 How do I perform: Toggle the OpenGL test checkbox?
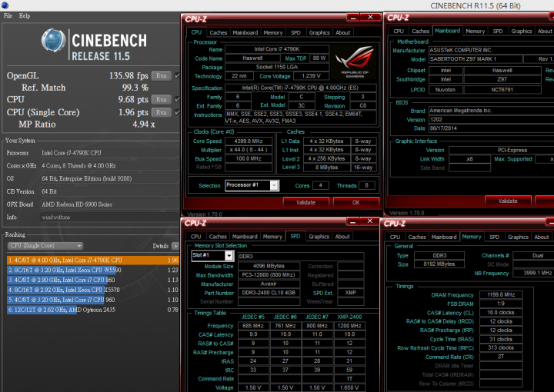177,75
